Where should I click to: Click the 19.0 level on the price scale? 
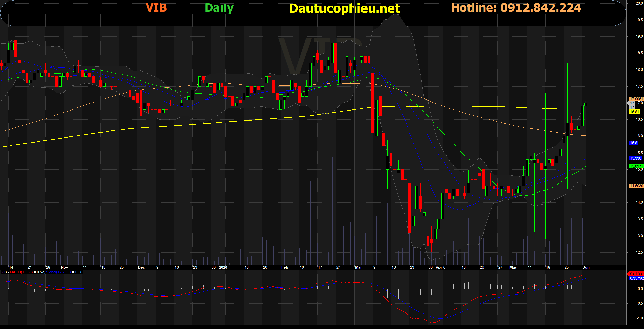(639, 36)
